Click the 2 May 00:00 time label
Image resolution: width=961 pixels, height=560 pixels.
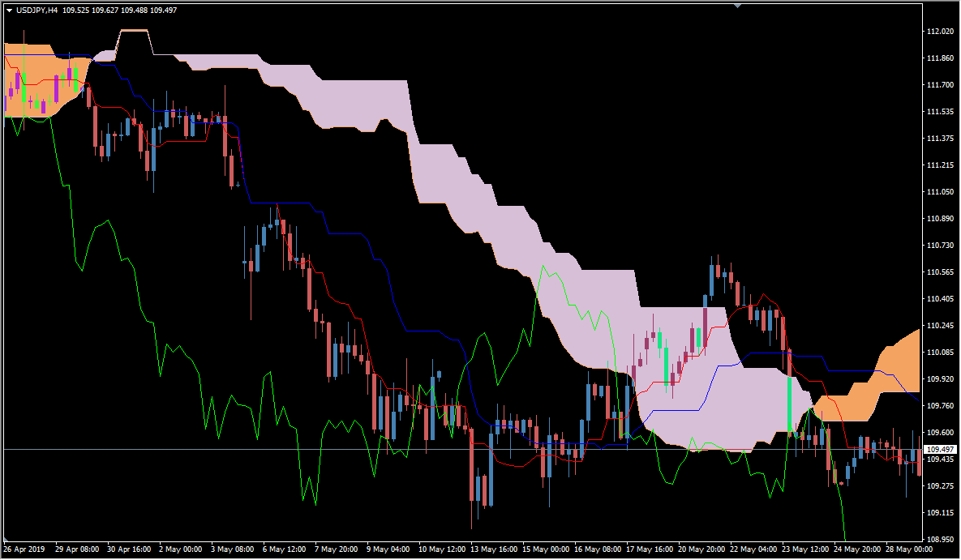(x=181, y=549)
